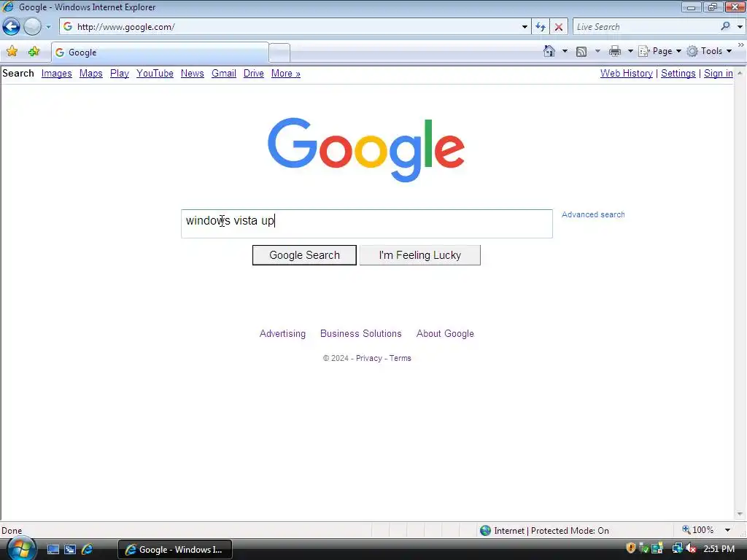
Task: Click the 2:51 PM taskbar clock
Action: pyautogui.click(x=719, y=549)
